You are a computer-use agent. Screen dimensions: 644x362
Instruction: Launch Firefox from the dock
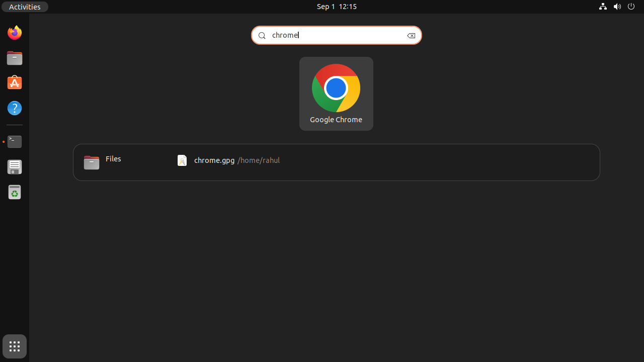[x=14, y=32]
